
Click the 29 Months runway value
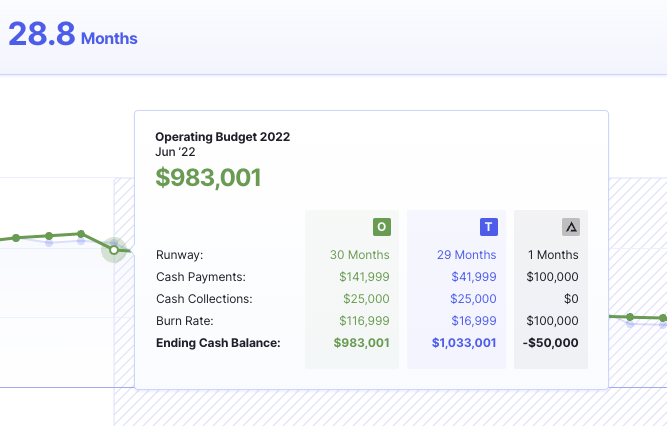click(x=466, y=255)
